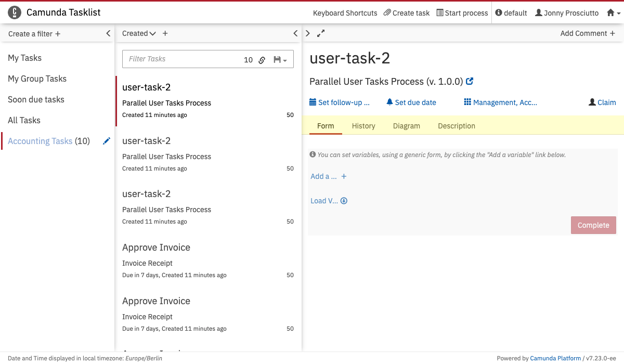The image size is (624, 364).
Task: Collapse the task list panel chevron
Action: pyautogui.click(x=295, y=33)
